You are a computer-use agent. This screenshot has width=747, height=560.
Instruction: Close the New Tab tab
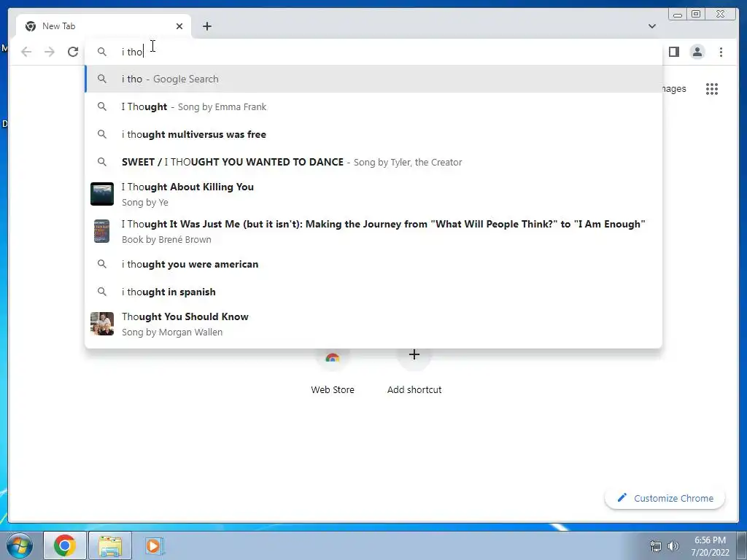(179, 26)
